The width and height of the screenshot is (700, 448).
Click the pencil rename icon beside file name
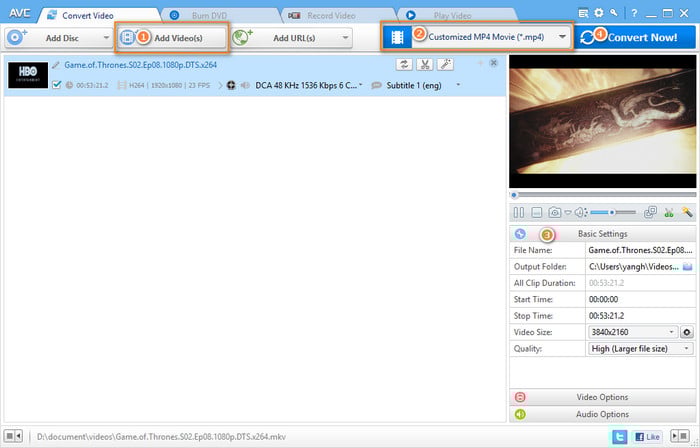(x=56, y=65)
